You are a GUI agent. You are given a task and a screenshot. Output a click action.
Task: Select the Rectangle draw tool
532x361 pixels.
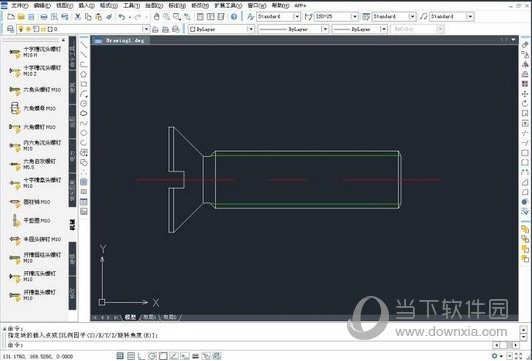point(83,84)
